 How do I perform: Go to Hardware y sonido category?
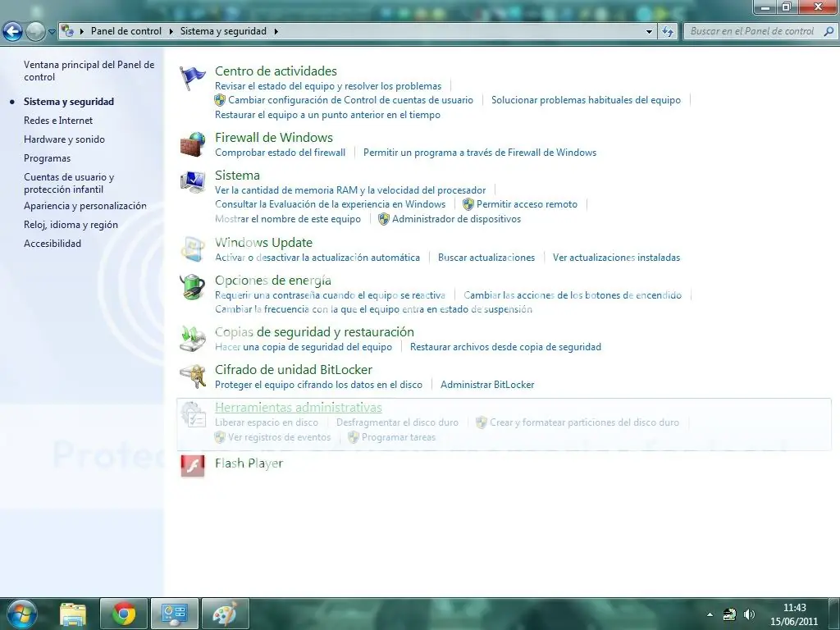point(64,139)
